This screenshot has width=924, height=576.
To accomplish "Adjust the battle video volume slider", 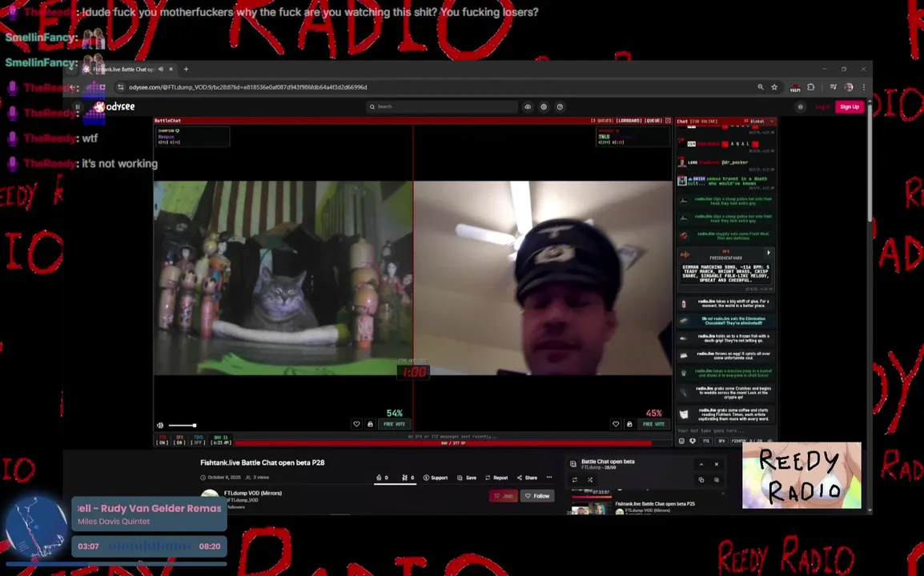I will [x=182, y=426].
